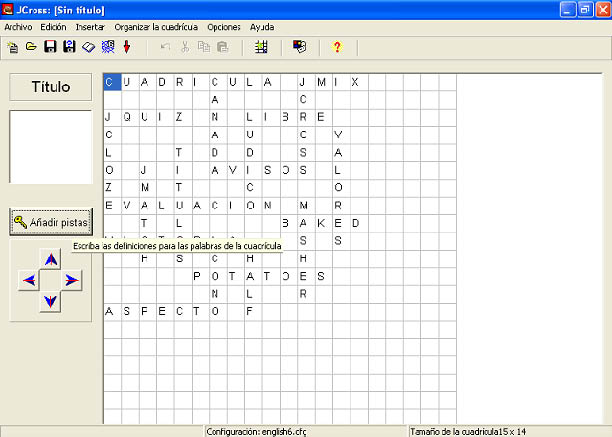Click the undo arrow icon
Image resolution: width=612 pixels, height=437 pixels.
point(165,47)
